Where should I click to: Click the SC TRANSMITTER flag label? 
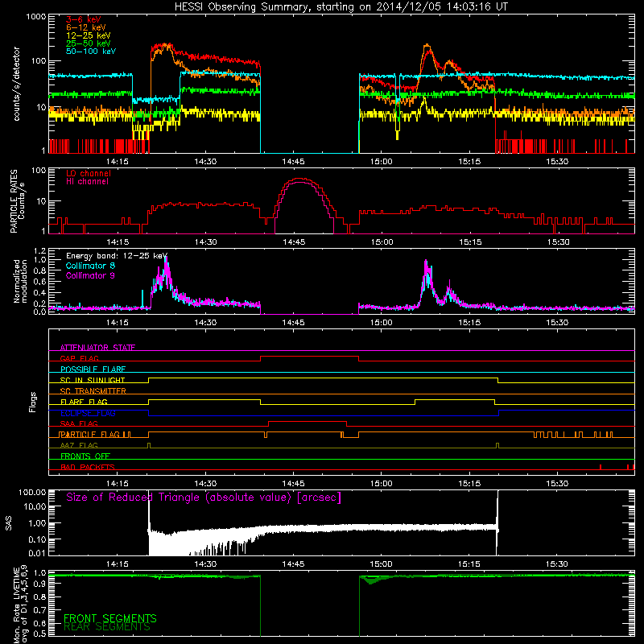point(93,390)
